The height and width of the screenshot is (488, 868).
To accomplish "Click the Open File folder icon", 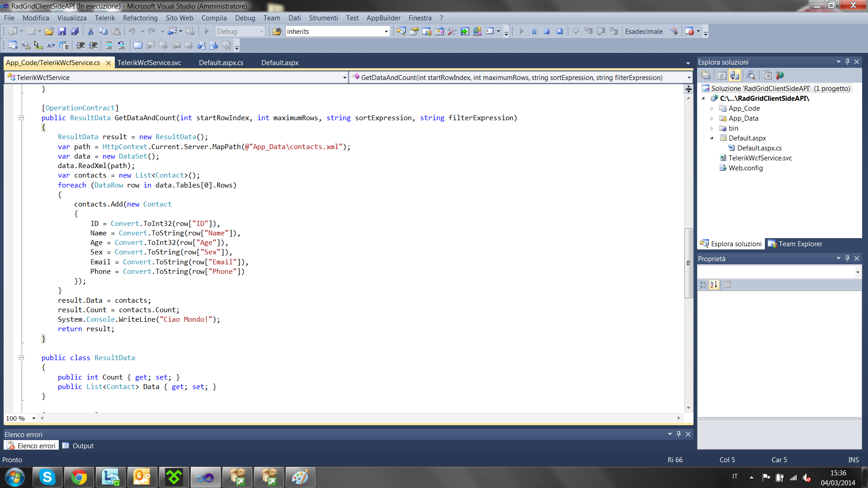I will coord(49,31).
